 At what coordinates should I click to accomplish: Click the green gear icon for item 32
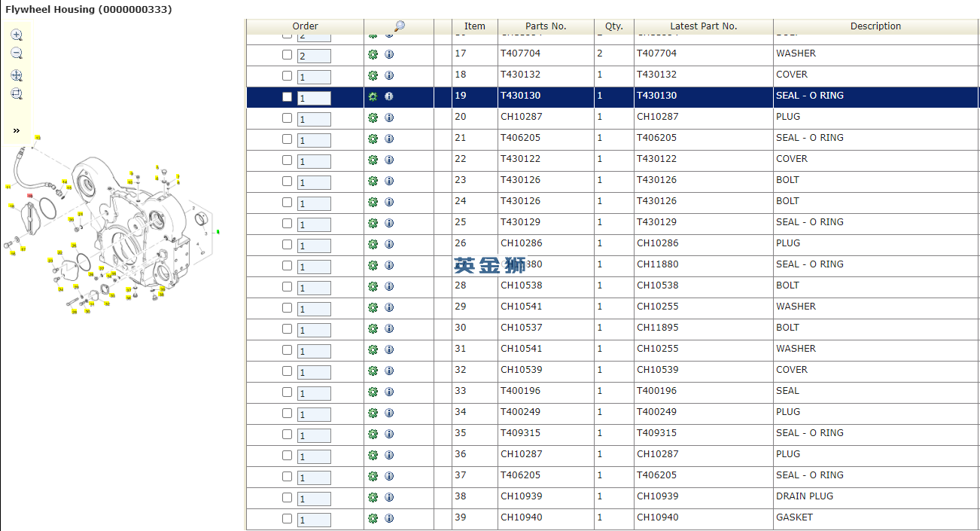[373, 371]
